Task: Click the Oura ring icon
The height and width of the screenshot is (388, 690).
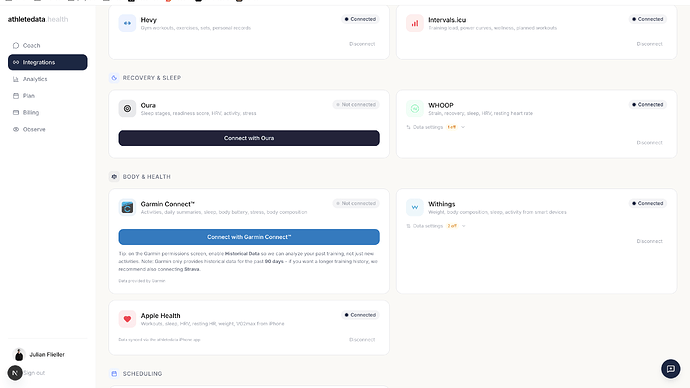Action: (127, 109)
